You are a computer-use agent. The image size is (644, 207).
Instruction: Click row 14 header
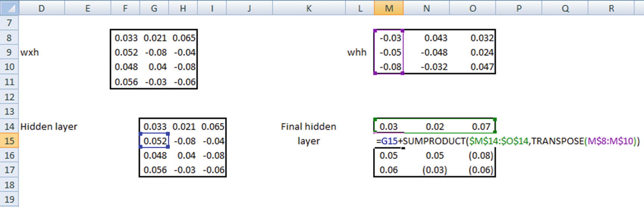click(x=9, y=126)
